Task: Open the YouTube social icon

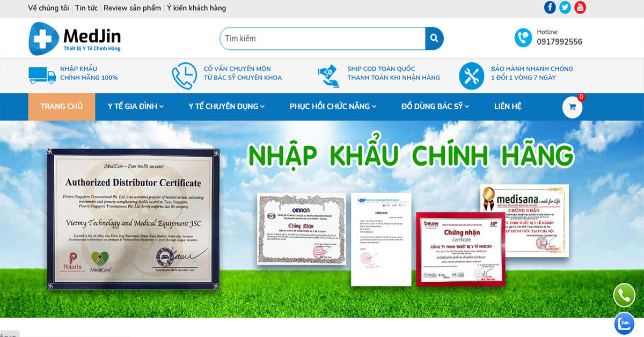Action: coord(580,8)
